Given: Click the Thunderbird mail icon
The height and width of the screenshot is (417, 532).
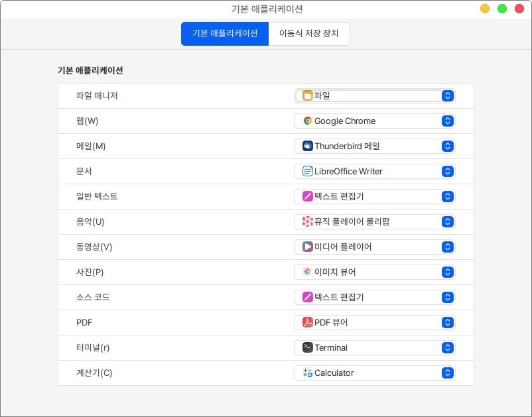Looking at the screenshot, I should pos(308,146).
